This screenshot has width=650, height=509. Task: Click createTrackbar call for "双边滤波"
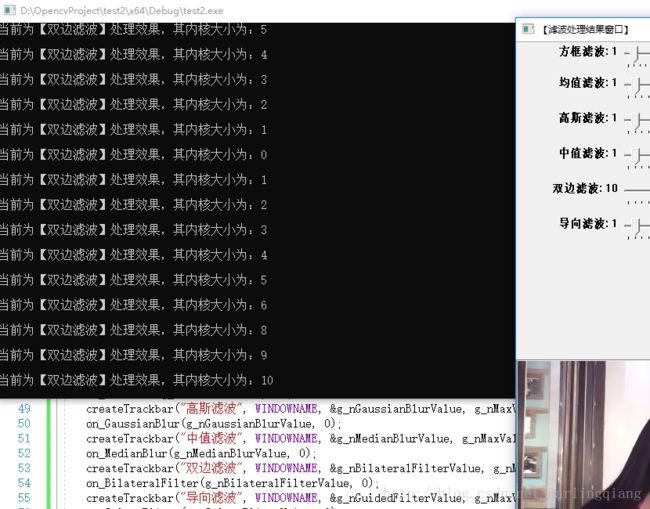[x=301, y=468]
